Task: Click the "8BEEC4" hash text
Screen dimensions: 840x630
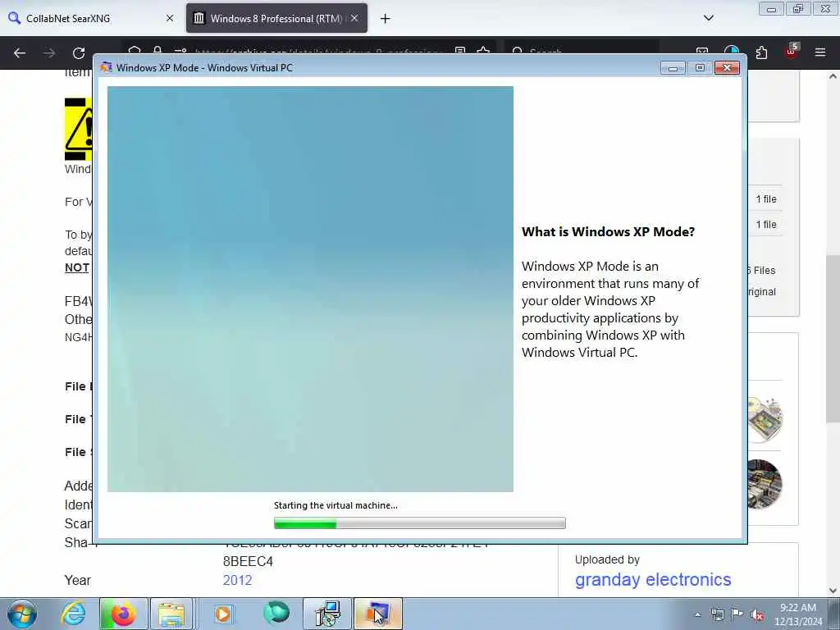Action: click(248, 561)
